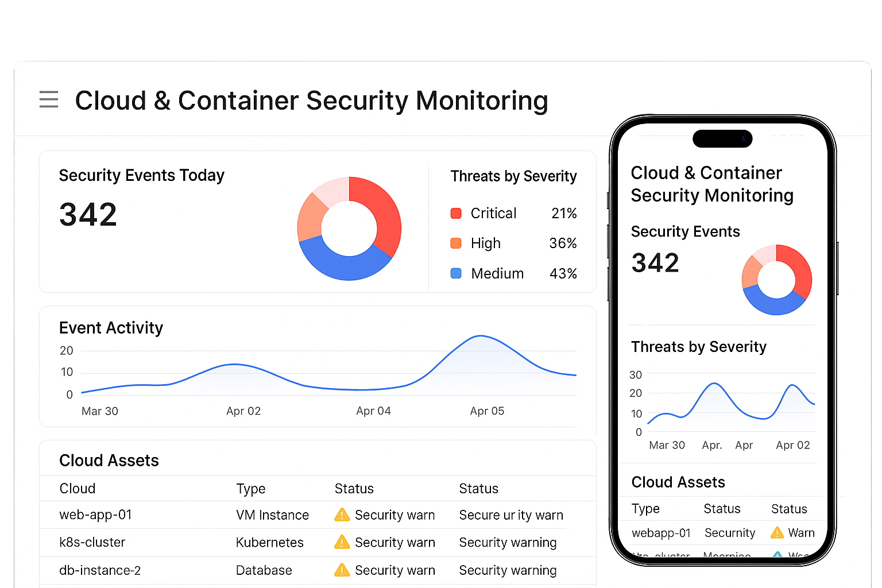Open the db-instance-2 asset entry
The image size is (882, 588).
point(100,570)
